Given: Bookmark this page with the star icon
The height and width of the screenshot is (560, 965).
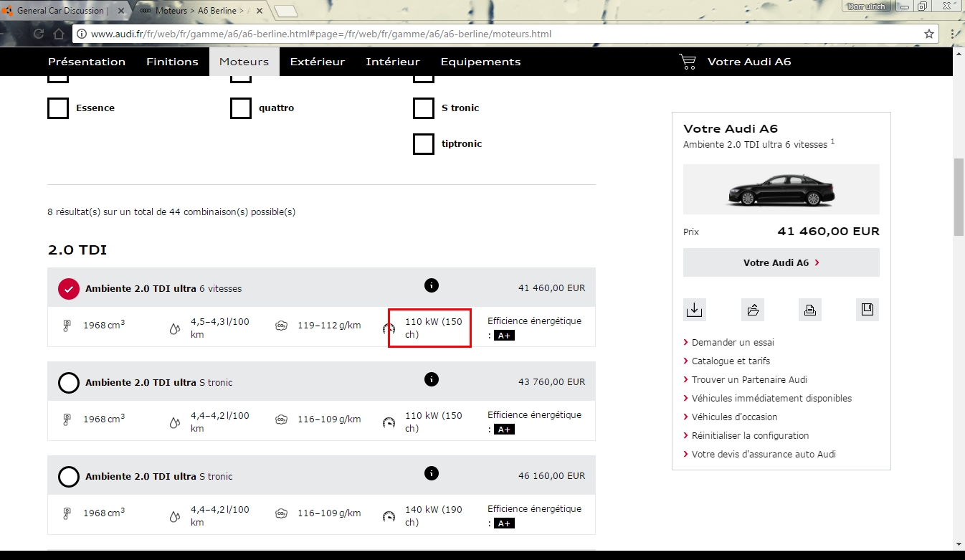Looking at the screenshot, I should coord(929,34).
